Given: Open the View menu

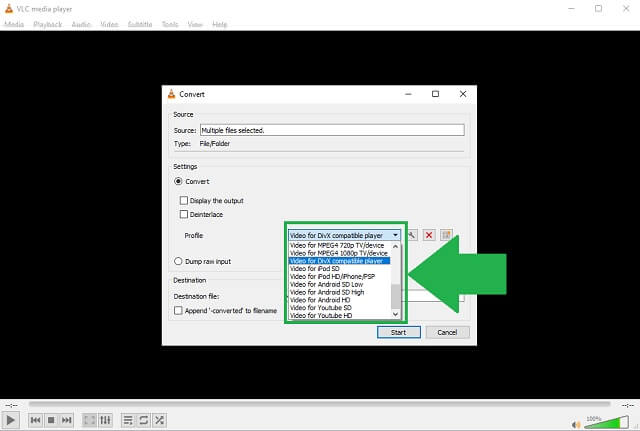Looking at the screenshot, I should tap(195, 24).
